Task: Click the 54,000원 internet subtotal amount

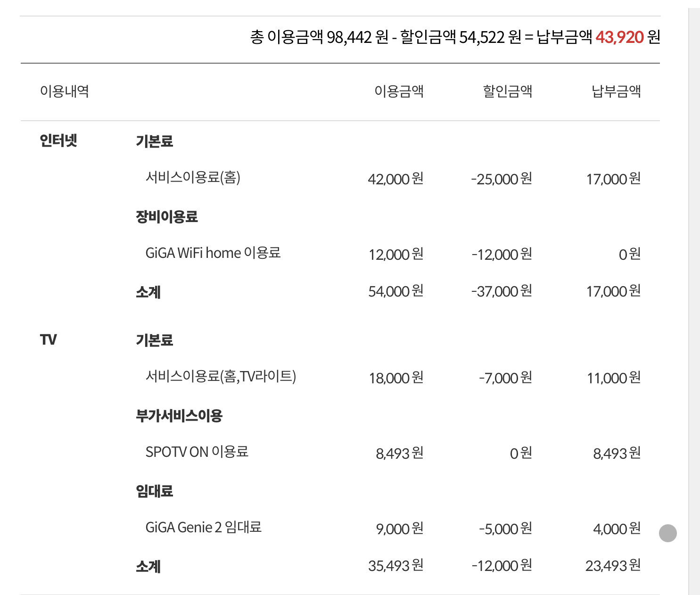Action: tap(395, 292)
